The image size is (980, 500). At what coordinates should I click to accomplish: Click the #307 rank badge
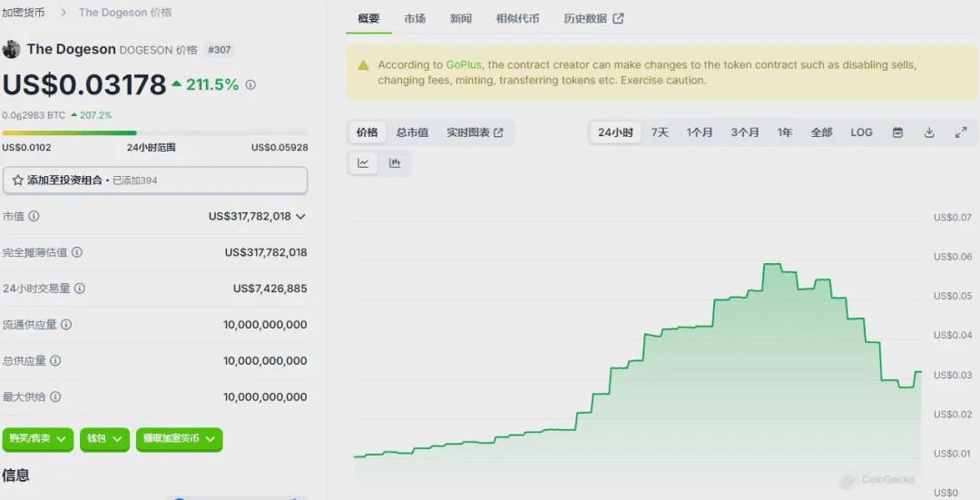click(220, 50)
